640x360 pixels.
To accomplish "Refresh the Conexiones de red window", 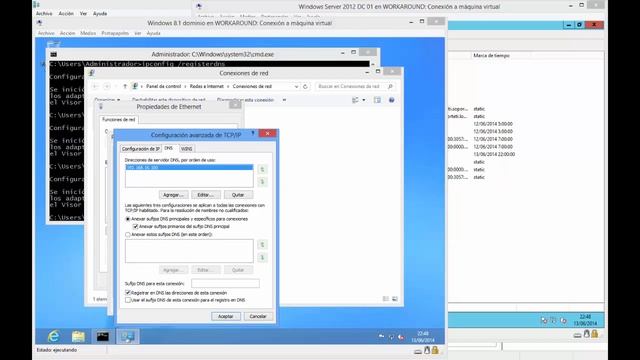I will click(x=305, y=87).
